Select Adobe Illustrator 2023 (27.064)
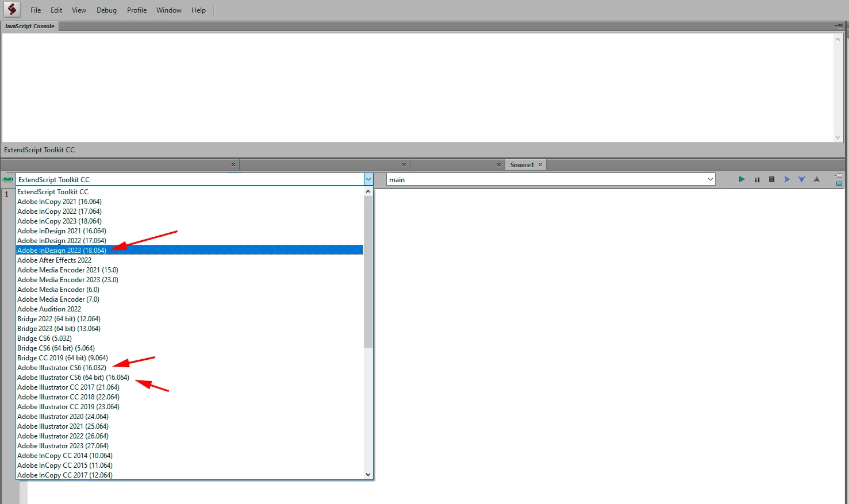This screenshot has width=849, height=504. coord(190,446)
